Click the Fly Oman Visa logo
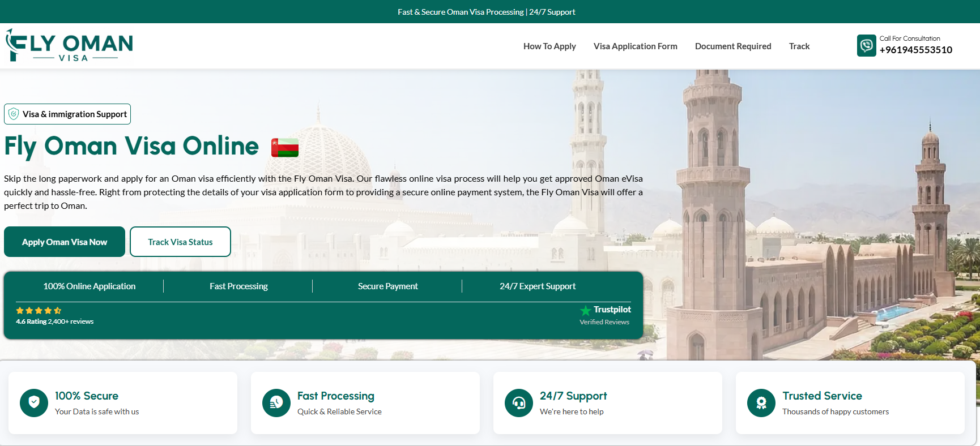 coord(69,45)
